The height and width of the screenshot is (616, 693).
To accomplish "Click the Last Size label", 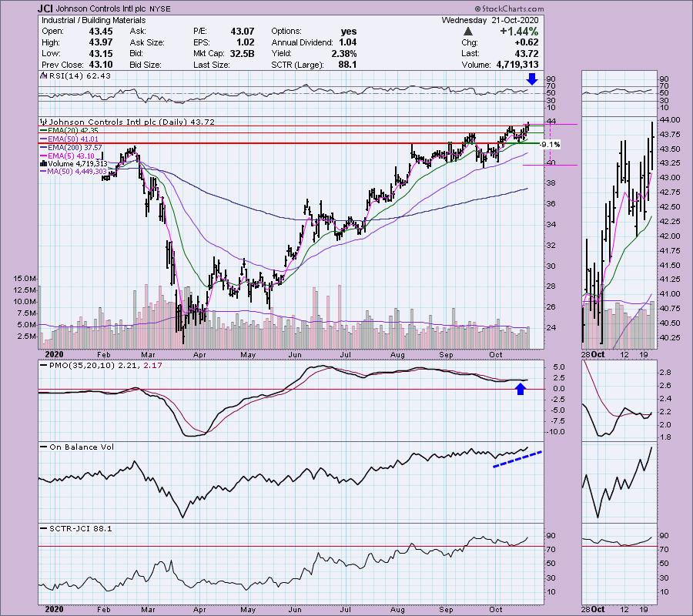I will point(211,65).
